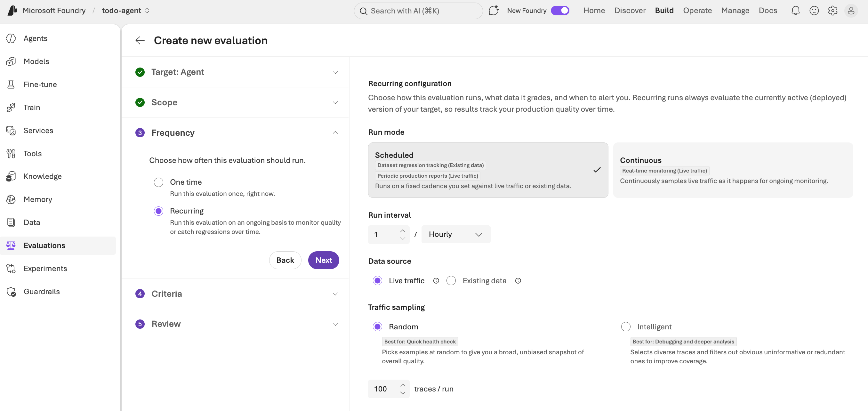Open the settings gear icon
The width and height of the screenshot is (868, 411).
(832, 11)
